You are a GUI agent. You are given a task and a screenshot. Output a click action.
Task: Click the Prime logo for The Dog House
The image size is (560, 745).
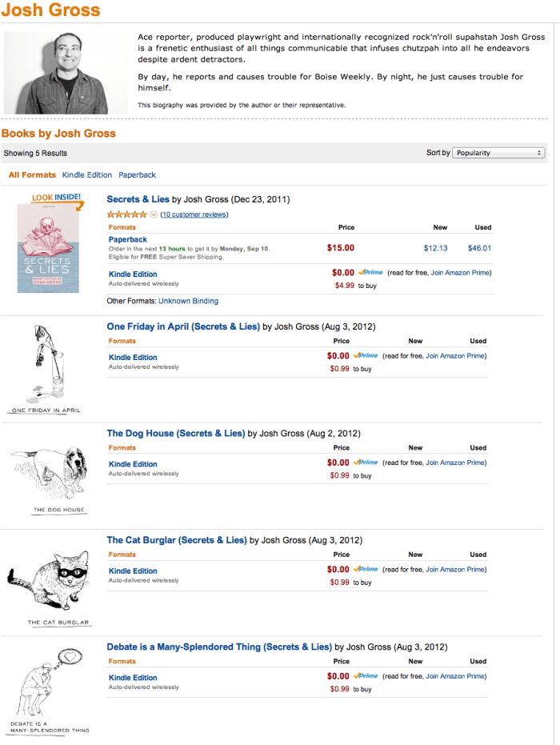[366, 463]
